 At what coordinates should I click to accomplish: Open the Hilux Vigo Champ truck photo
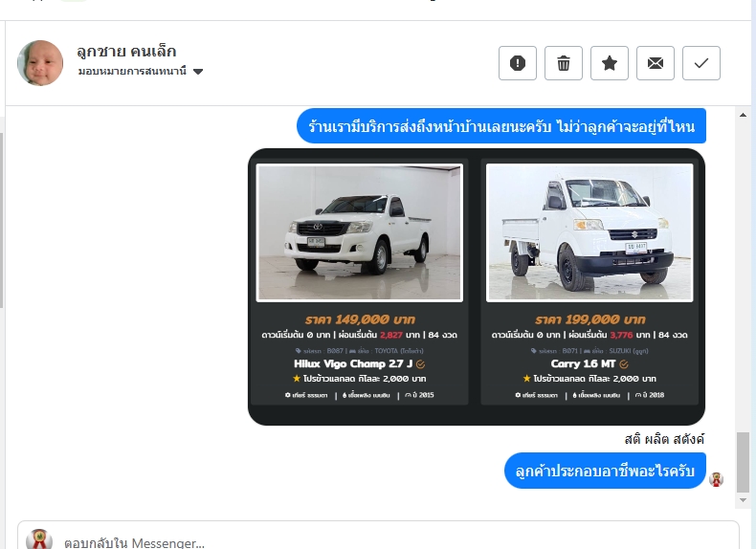[x=360, y=232]
